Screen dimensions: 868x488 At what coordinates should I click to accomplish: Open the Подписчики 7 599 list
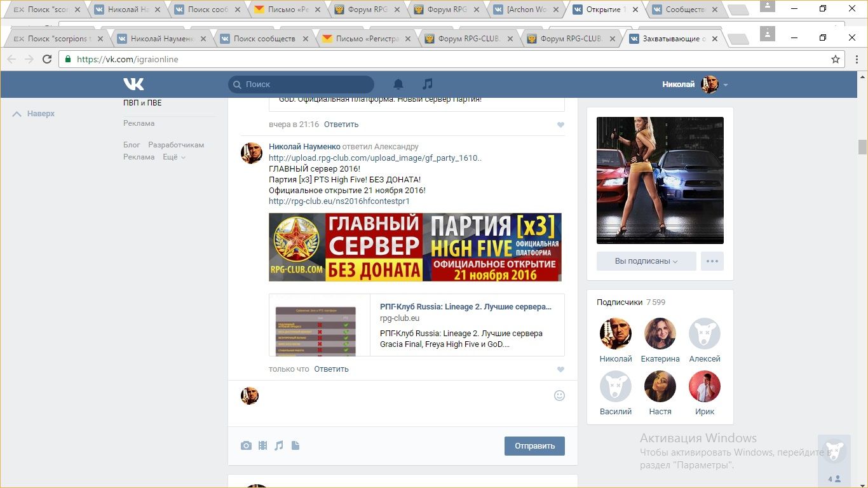(x=631, y=302)
